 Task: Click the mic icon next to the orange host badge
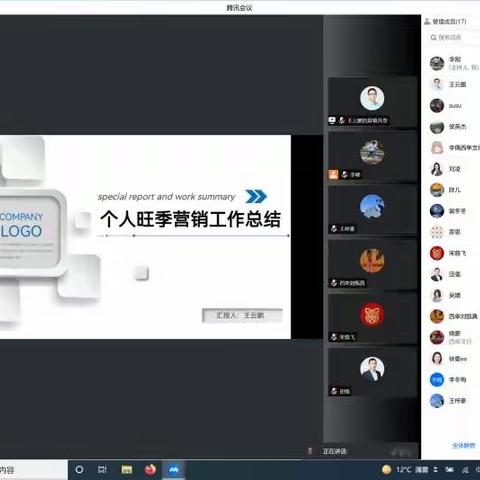click(x=344, y=174)
